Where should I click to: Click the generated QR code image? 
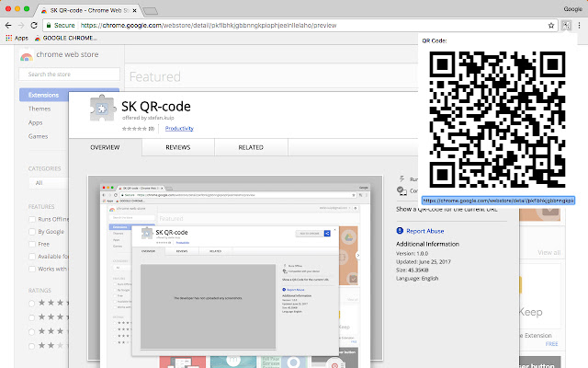point(497,120)
